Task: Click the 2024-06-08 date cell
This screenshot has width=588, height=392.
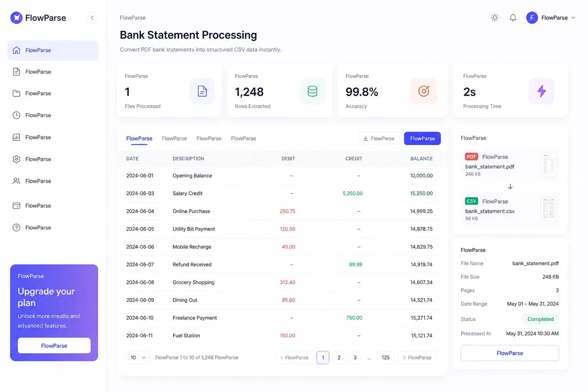Action: [140, 283]
